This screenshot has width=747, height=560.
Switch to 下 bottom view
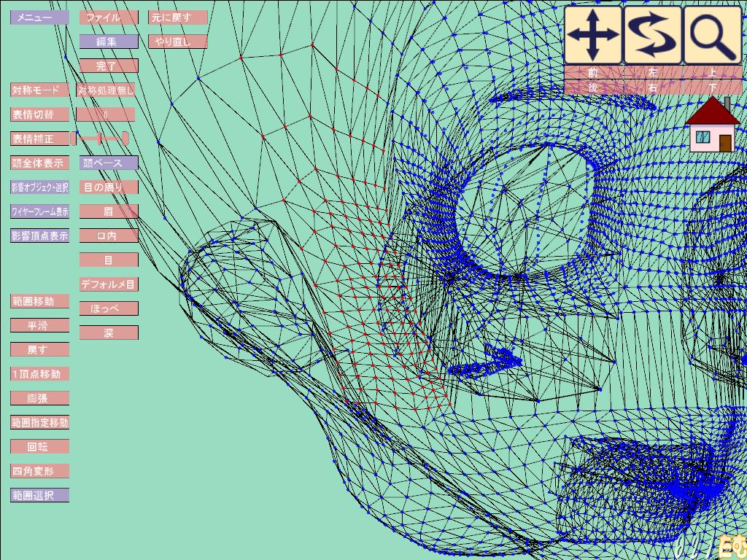[x=713, y=87]
